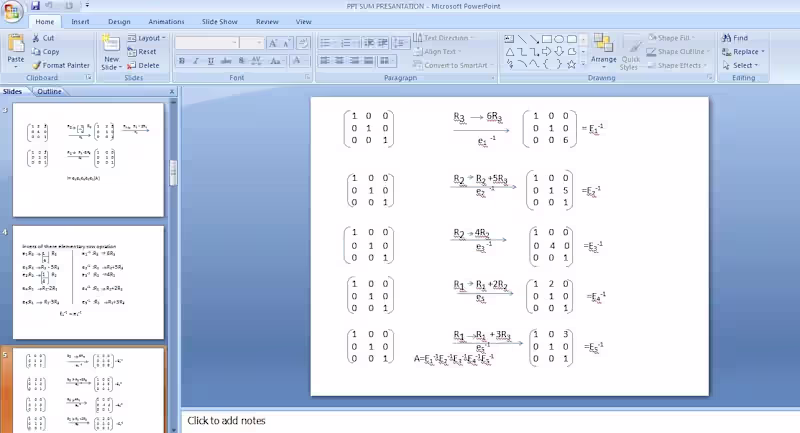Choose the arrow line shape
Image resolution: width=800 pixels, height=433 pixels.
pyautogui.click(x=534, y=39)
